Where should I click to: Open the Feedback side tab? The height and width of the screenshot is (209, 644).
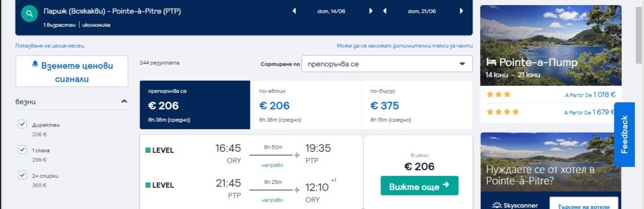click(x=624, y=134)
